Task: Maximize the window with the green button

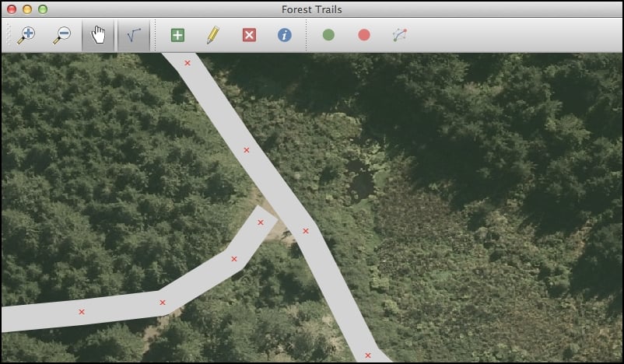Action: (43, 9)
